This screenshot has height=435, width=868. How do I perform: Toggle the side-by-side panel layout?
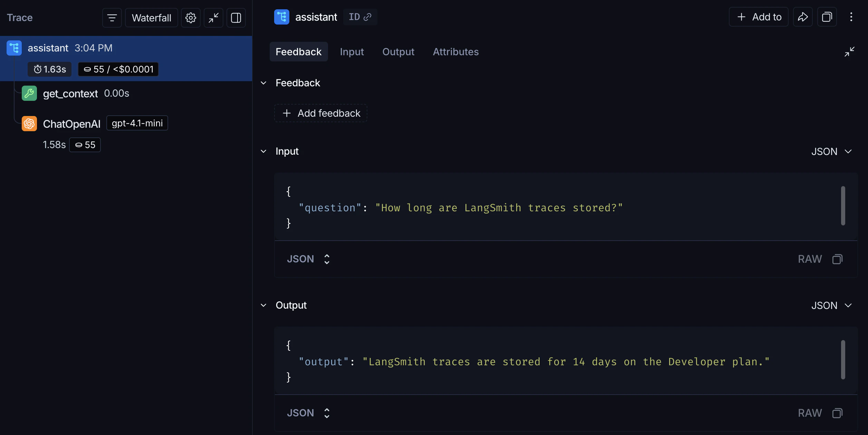236,18
